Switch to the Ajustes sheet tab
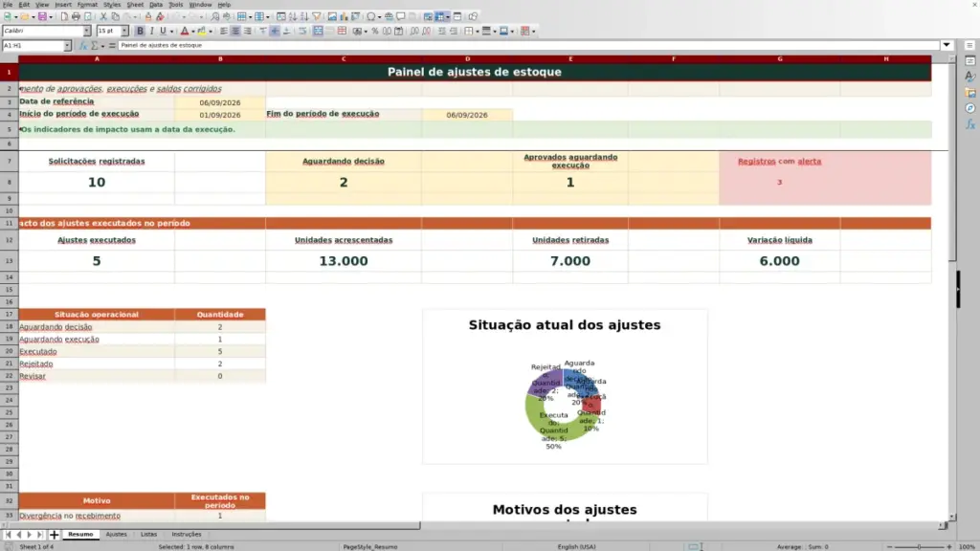This screenshot has width=980, height=551. (116, 535)
